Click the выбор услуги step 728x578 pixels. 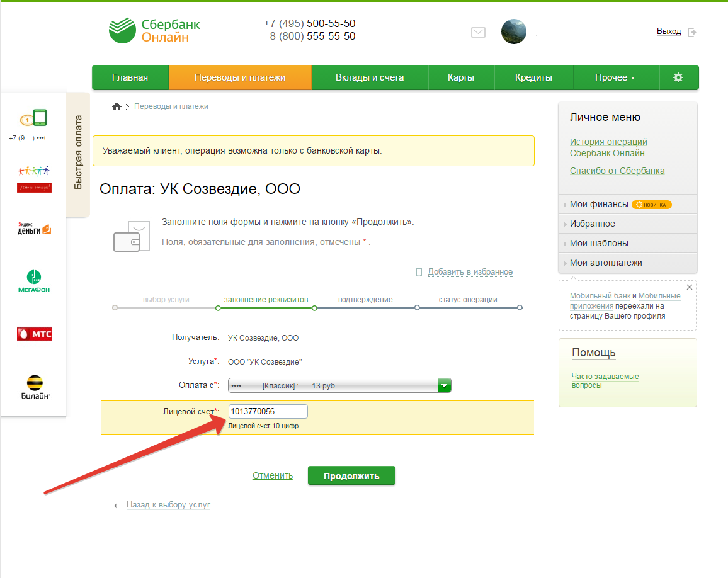point(166,300)
